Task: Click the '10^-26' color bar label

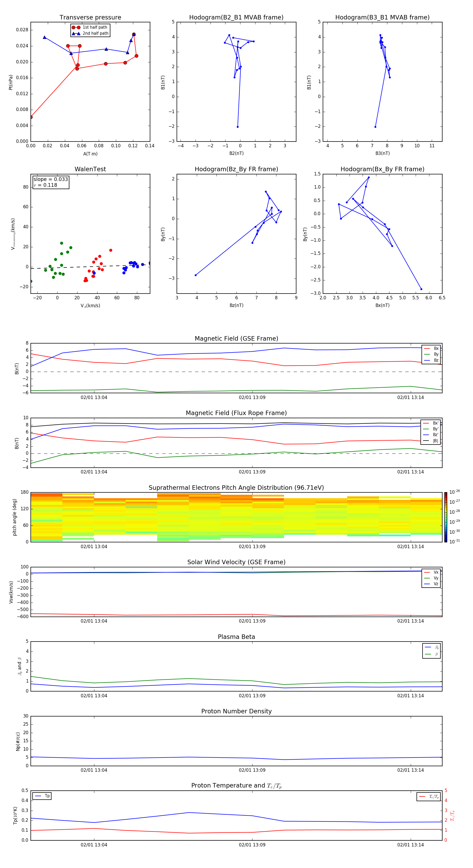Action: [455, 492]
